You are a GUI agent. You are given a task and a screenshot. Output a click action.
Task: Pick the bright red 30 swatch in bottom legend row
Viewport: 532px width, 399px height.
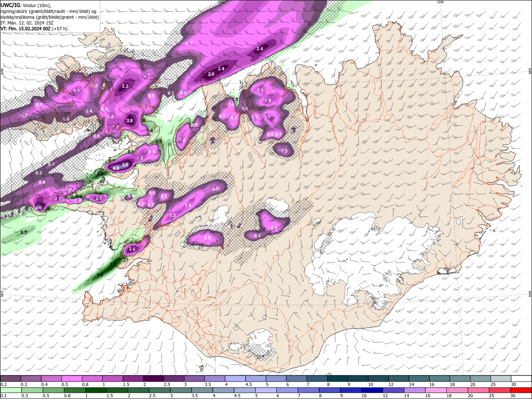pos(521,390)
